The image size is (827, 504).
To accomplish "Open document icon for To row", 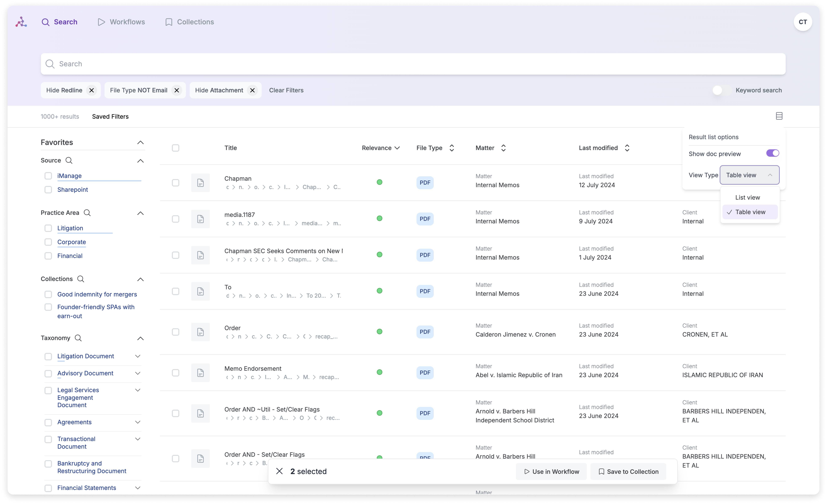I will 200,291.
